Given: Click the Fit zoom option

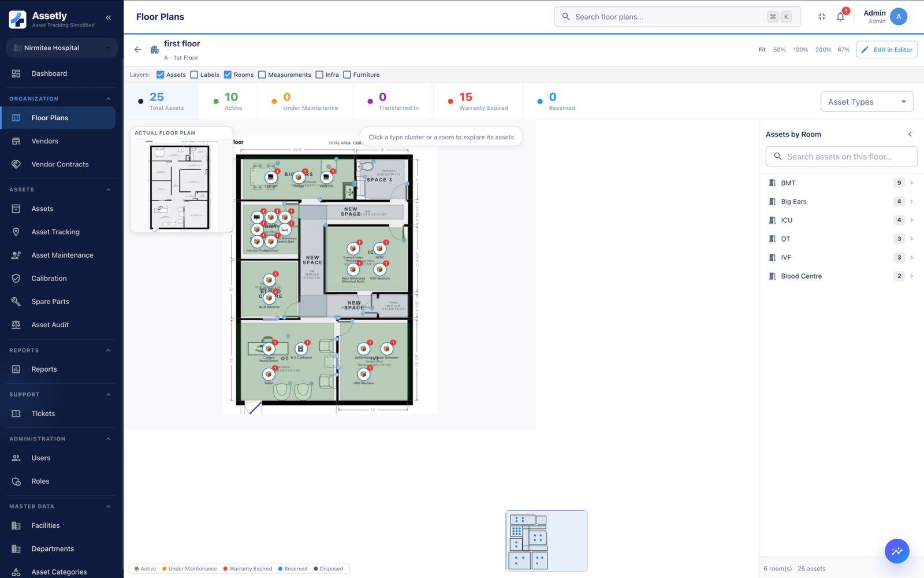Looking at the screenshot, I should coord(762,50).
